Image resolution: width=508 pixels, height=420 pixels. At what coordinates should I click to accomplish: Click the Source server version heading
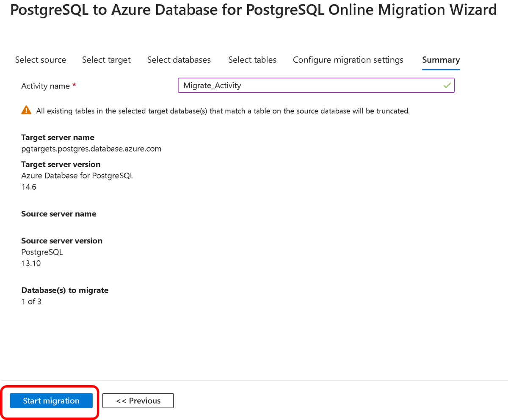(x=62, y=240)
